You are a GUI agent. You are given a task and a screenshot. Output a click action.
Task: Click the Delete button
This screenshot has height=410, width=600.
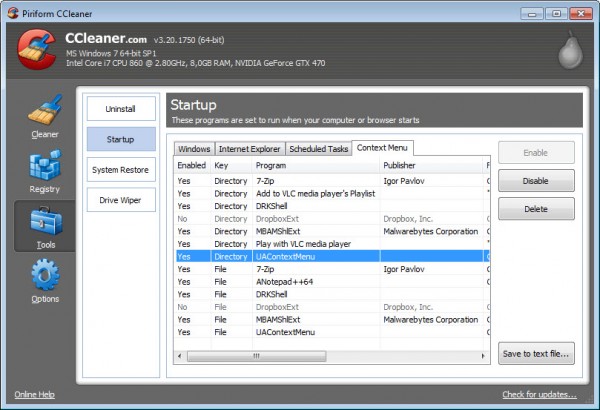(536, 209)
